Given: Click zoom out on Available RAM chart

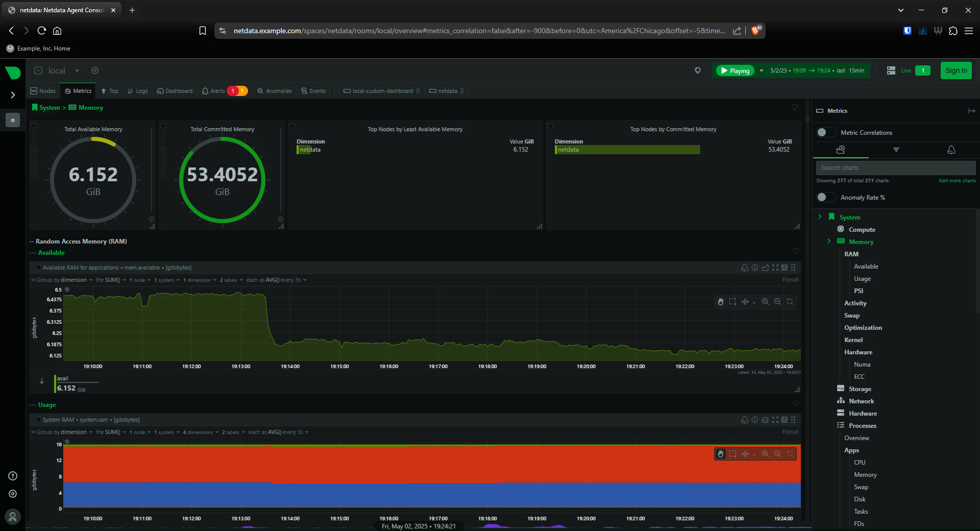Looking at the screenshot, I should tap(777, 302).
